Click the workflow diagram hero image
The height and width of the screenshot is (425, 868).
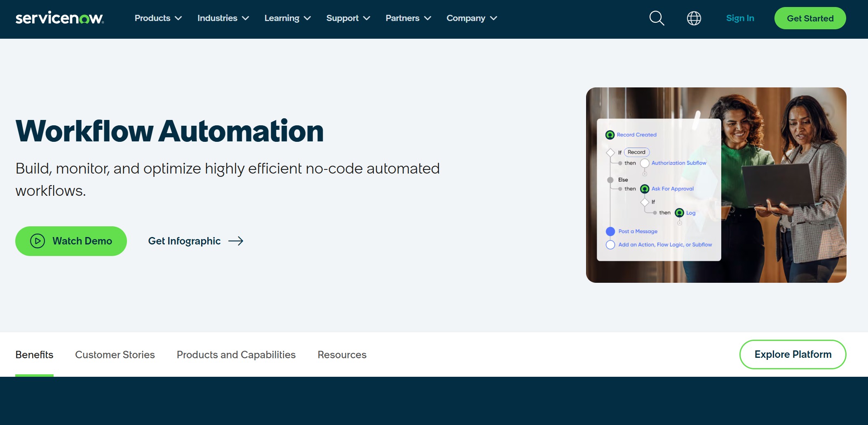[716, 185]
